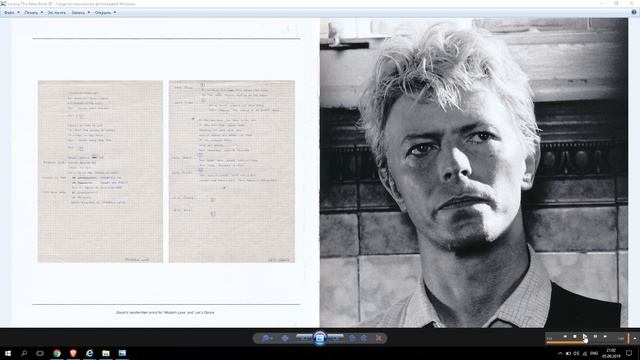Image resolution: width=640 pixels, height=360 pixels.
Task: Click the left handwritten lyrics page
Action: pos(100,171)
